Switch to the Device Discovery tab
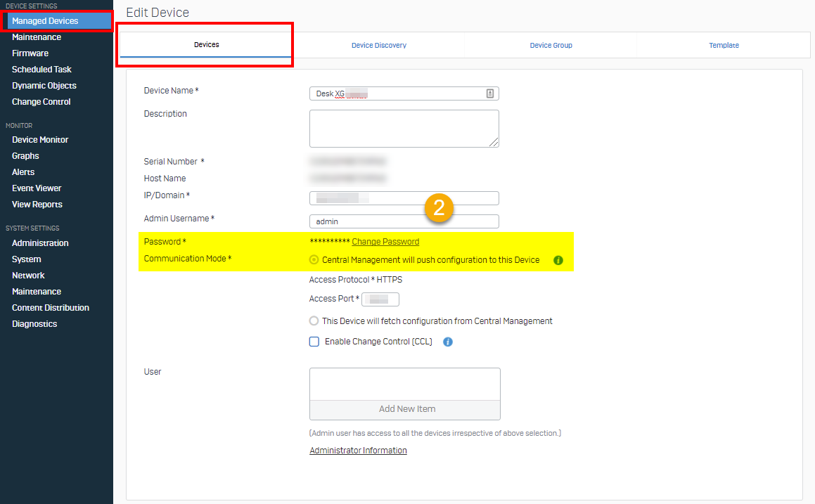The height and width of the screenshot is (504, 815). [379, 44]
